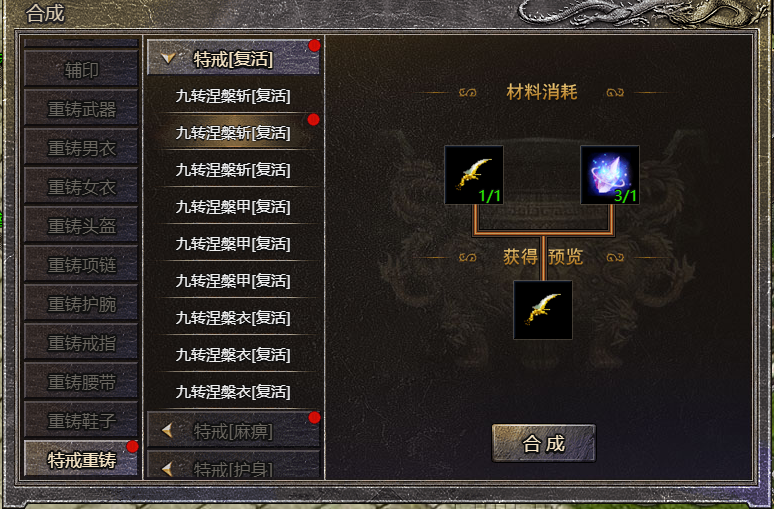The width and height of the screenshot is (774, 509).
Task: Open the 重铸戒指 tab
Action: (81, 343)
